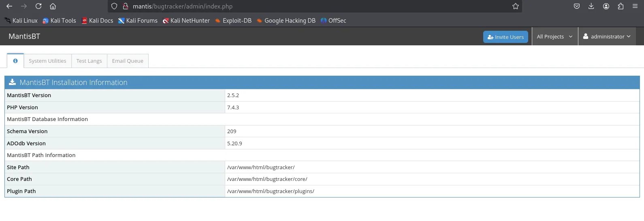Click the MantisBT home logo link
This screenshot has width=644, height=221.
(x=24, y=36)
